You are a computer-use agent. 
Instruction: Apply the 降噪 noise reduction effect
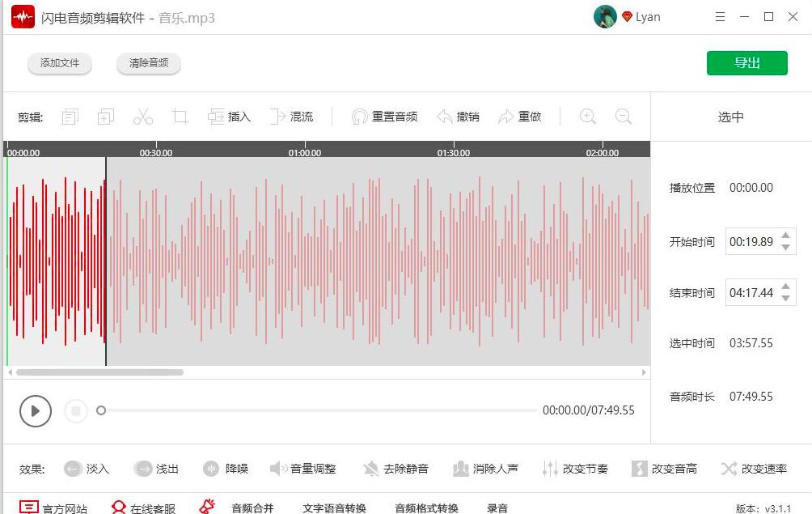pyautogui.click(x=226, y=469)
